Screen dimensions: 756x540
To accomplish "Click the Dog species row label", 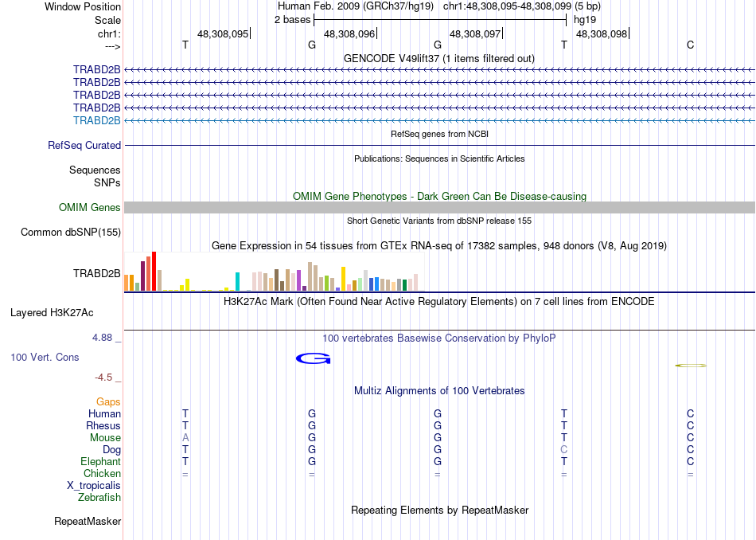I will tap(112, 450).
